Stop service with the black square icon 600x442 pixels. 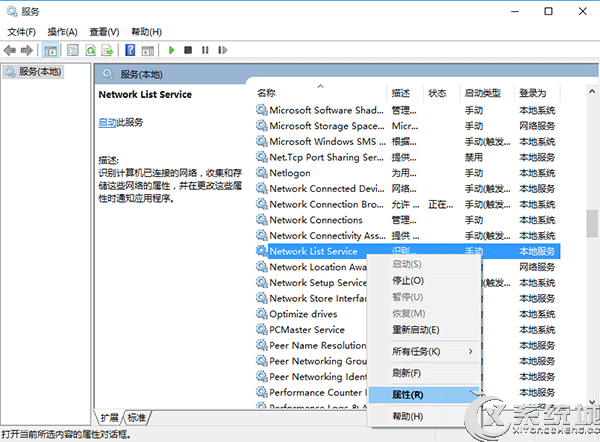pyautogui.click(x=188, y=50)
